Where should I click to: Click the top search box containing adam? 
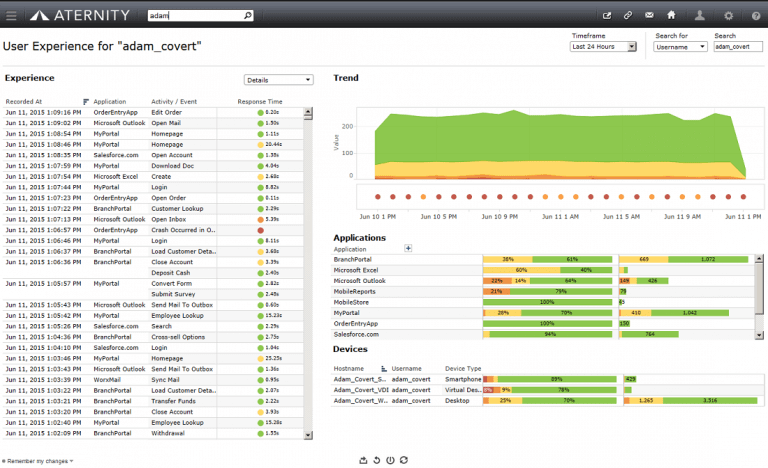pyautogui.click(x=200, y=16)
